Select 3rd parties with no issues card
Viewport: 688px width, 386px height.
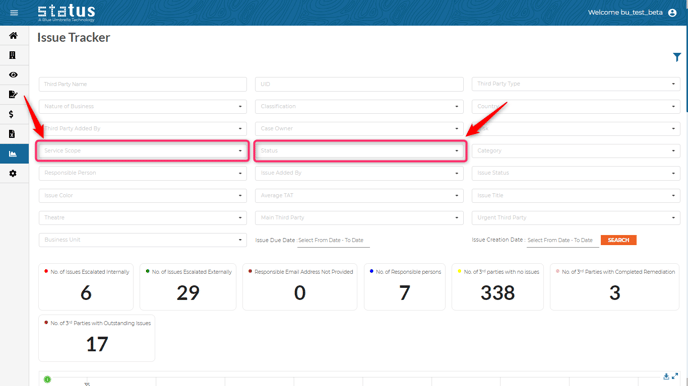tap(498, 287)
